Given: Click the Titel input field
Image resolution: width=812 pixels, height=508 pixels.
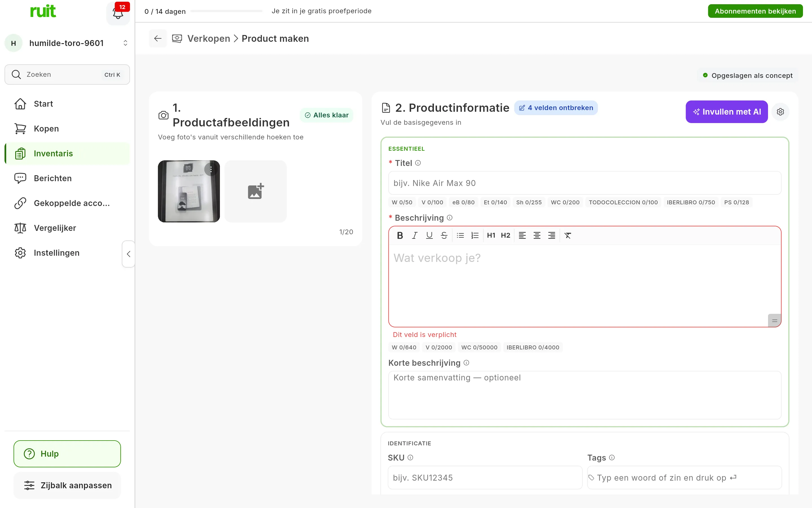Looking at the screenshot, I should [584, 183].
